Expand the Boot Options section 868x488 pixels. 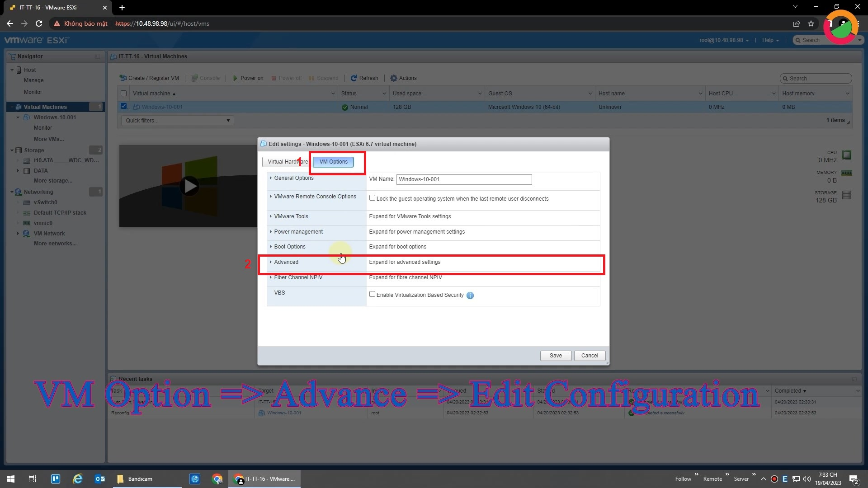pyautogui.click(x=290, y=247)
